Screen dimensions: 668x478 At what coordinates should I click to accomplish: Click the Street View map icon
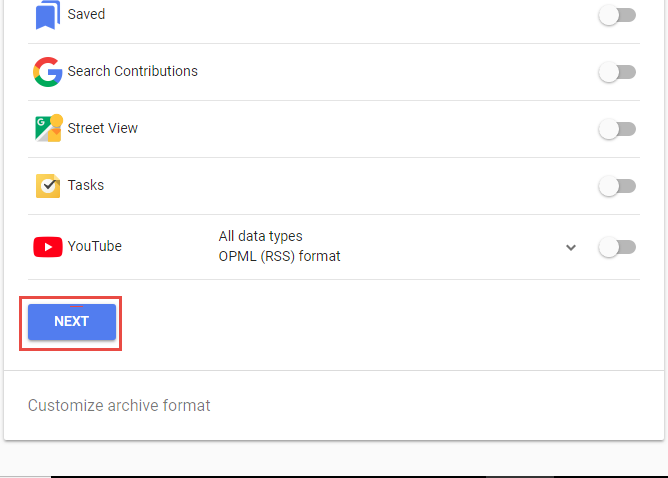(x=49, y=128)
